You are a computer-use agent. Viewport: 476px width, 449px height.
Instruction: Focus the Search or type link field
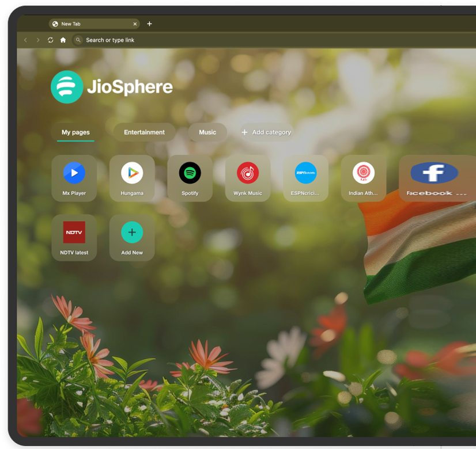[x=273, y=40]
